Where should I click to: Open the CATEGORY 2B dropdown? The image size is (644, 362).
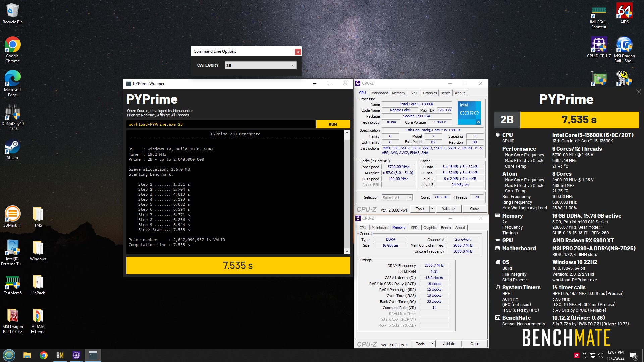[x=261, y=65]
